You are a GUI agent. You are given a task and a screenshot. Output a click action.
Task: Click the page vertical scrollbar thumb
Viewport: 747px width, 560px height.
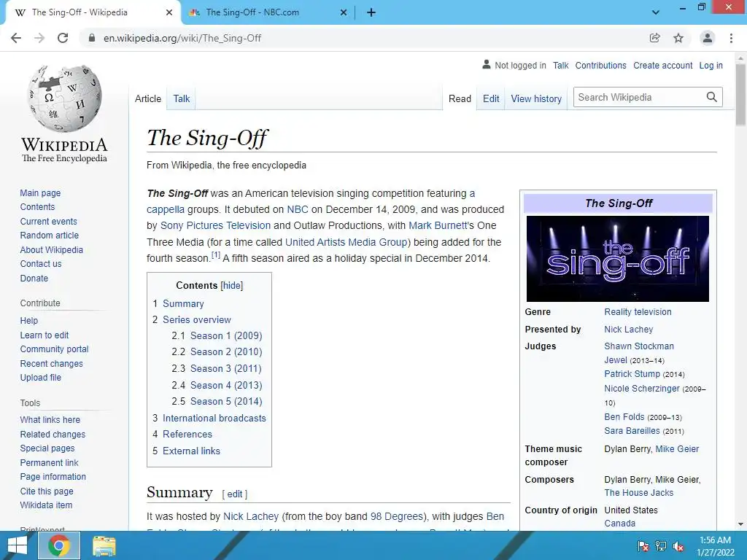740,94
